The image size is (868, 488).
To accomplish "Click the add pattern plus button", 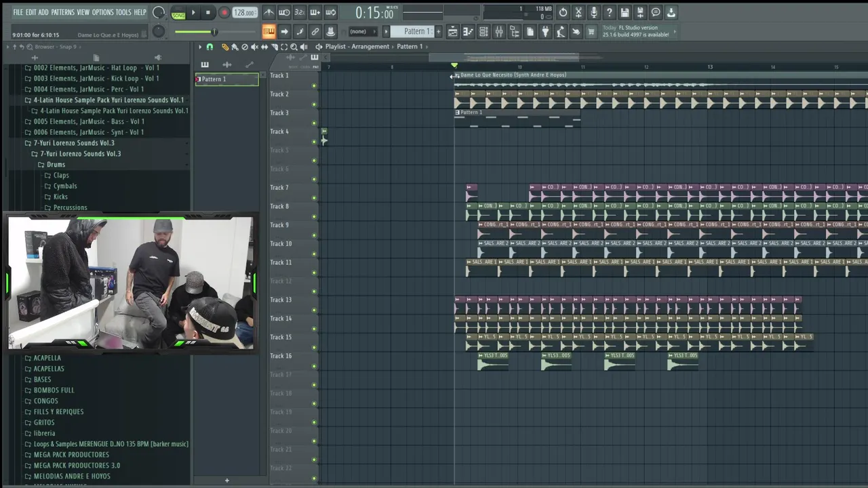I will pos(439,31).
